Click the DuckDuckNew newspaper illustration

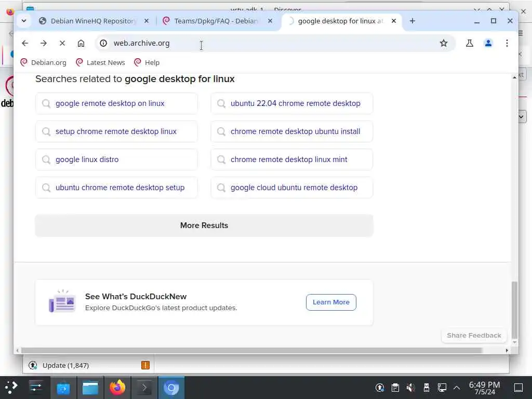click(62, 301)
